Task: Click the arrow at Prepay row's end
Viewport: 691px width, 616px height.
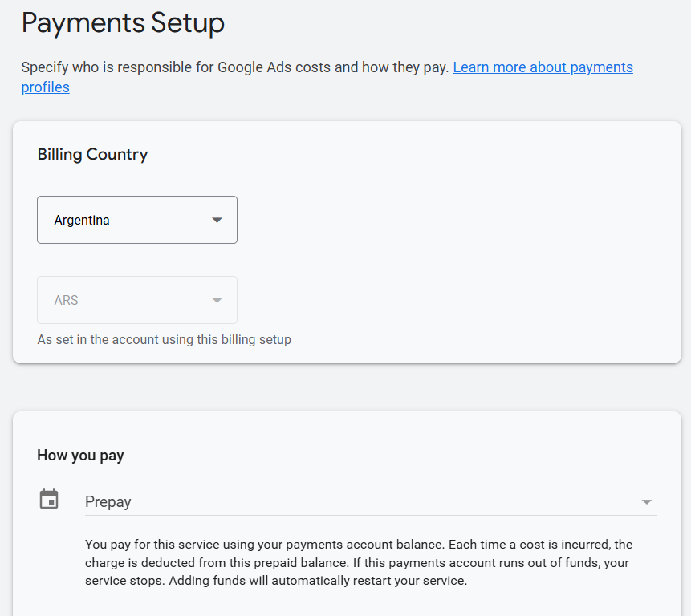Action: click(647, 503)
